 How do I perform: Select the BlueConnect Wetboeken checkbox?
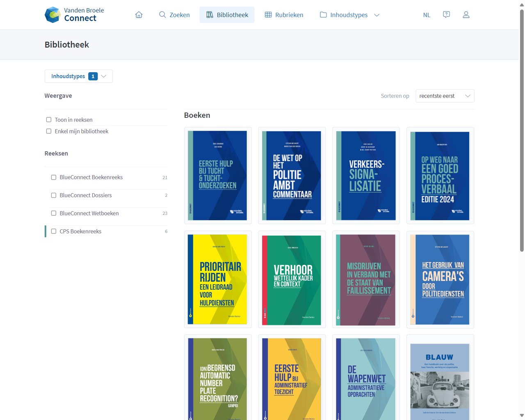tap(54, 213)
